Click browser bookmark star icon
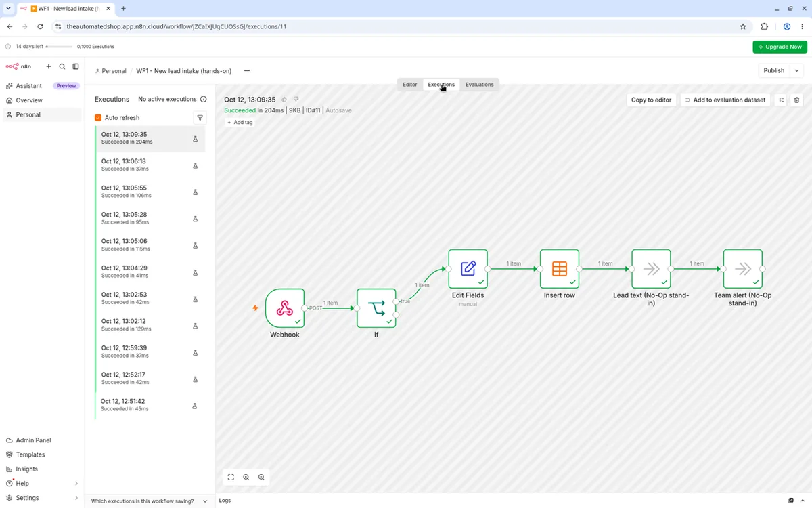 (x=743, y=26)
